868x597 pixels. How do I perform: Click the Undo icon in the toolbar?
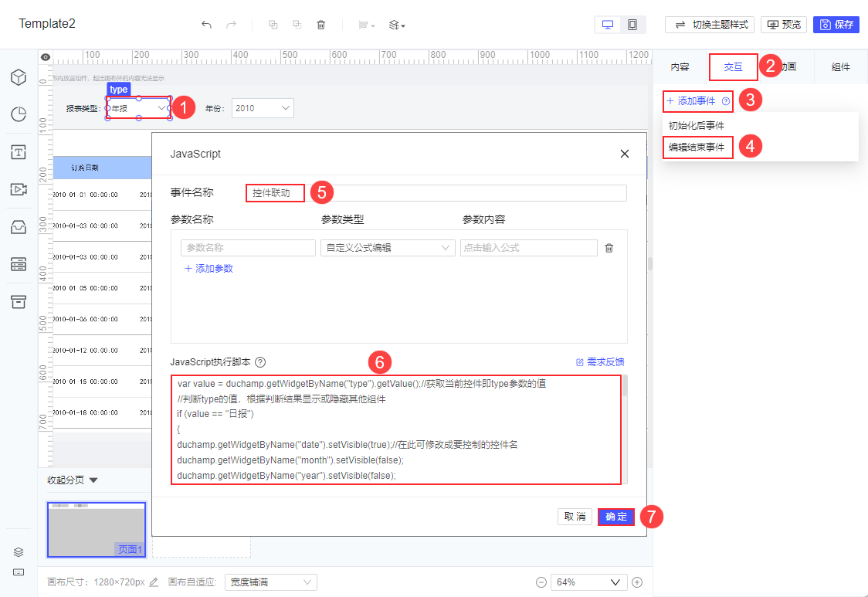[x=207, y=25]
